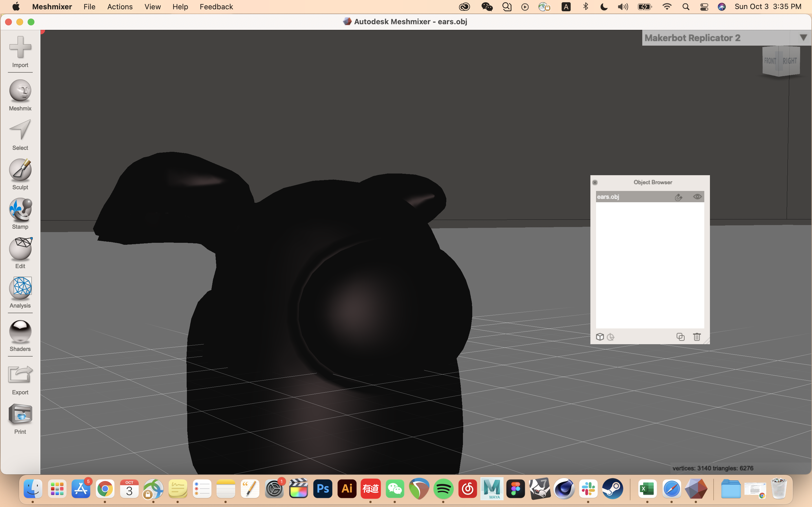Open the Actions menu

pos(120,7)
